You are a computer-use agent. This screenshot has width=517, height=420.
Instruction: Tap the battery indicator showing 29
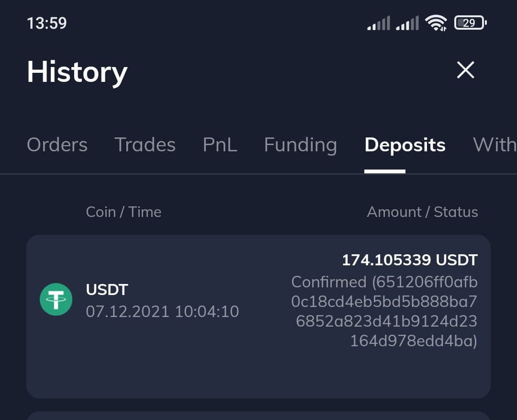[x=471, y=23]
